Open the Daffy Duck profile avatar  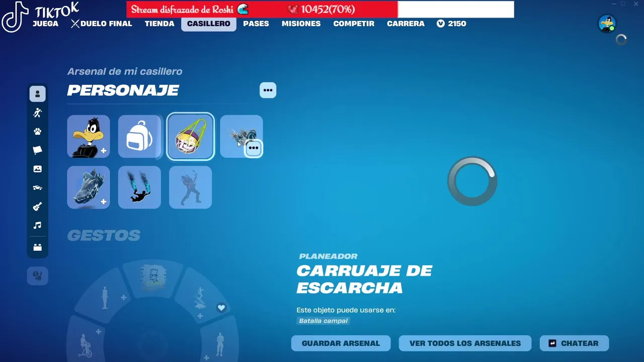(x=607, y=24)
